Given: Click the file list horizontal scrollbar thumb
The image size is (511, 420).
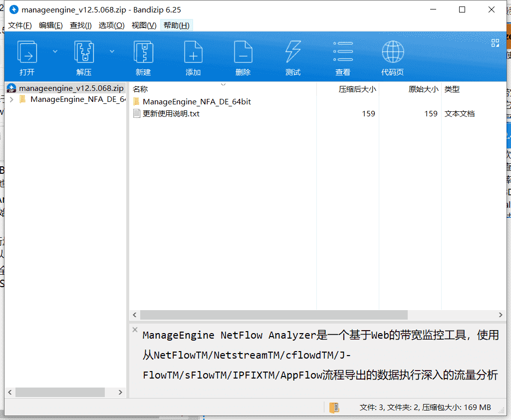Looking at the screenshot, I should click(274, 315).
